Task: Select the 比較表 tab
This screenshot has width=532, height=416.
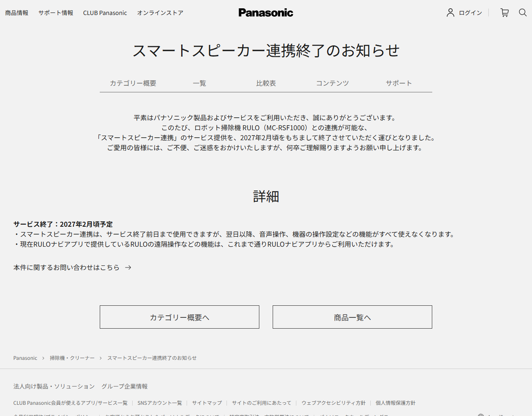Action: point(266,83)
